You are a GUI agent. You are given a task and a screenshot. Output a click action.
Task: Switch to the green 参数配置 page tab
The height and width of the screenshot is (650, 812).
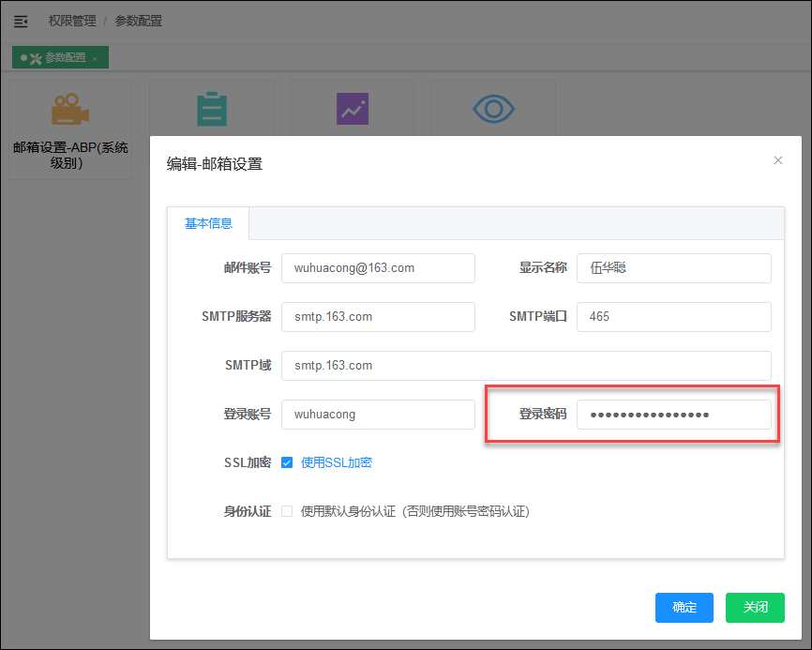pyautogui.click(x=61, y=57)
